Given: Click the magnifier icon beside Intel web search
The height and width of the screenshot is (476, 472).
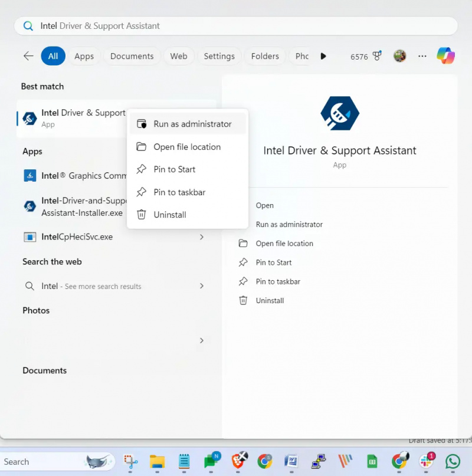Looking at the screenshot, I should [x=29, y=286].
